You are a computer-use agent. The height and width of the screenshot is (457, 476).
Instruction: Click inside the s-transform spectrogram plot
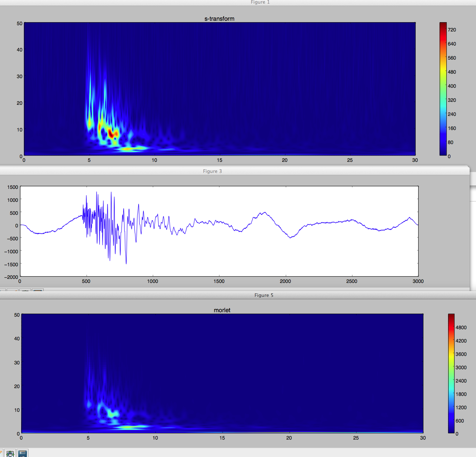pyautogui.click(x=220, y=89)
